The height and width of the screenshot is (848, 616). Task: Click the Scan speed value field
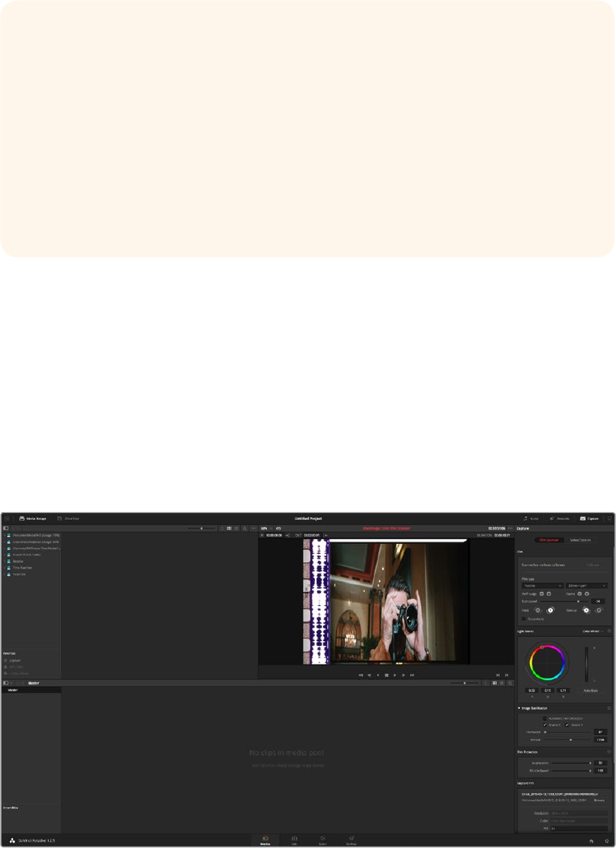point(599,601)
